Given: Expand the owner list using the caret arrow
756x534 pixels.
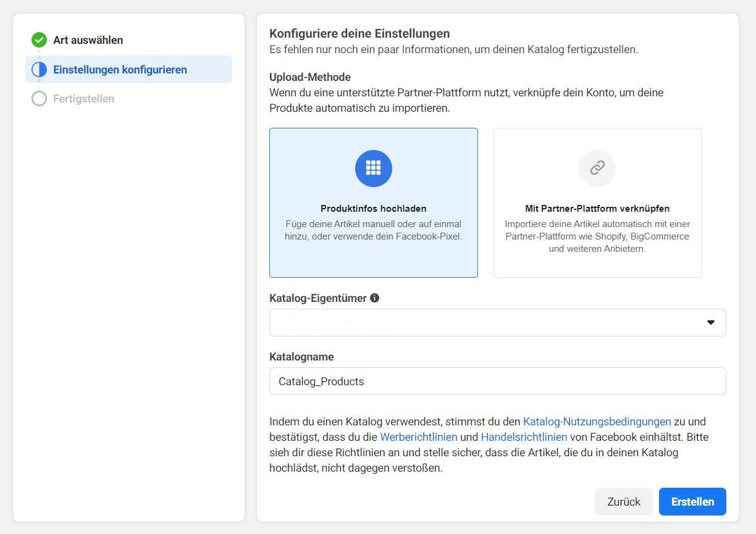Looking at the screenshot, I should [x=710, y=322].
